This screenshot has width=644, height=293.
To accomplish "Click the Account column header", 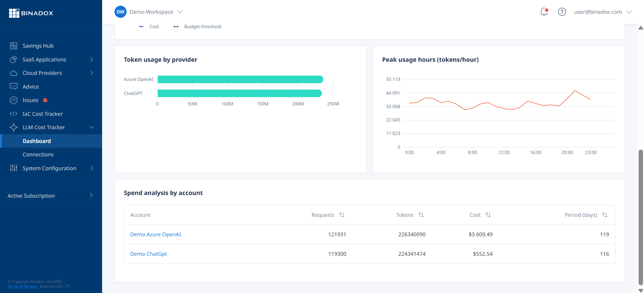I will [140, 215].
